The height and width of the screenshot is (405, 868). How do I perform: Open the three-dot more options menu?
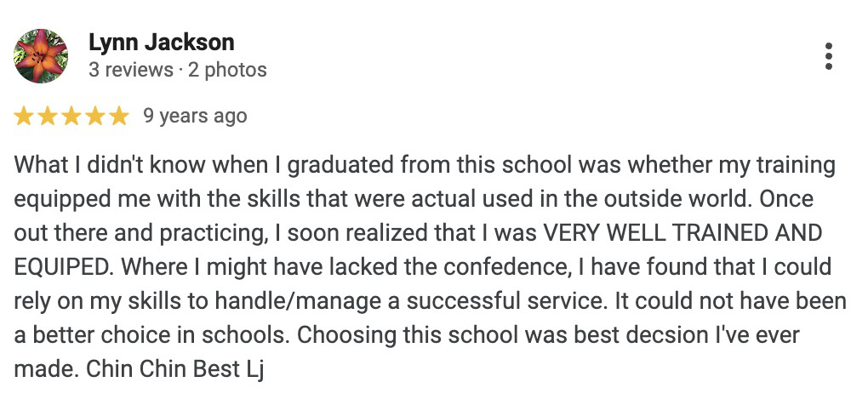tap(828, 56)
